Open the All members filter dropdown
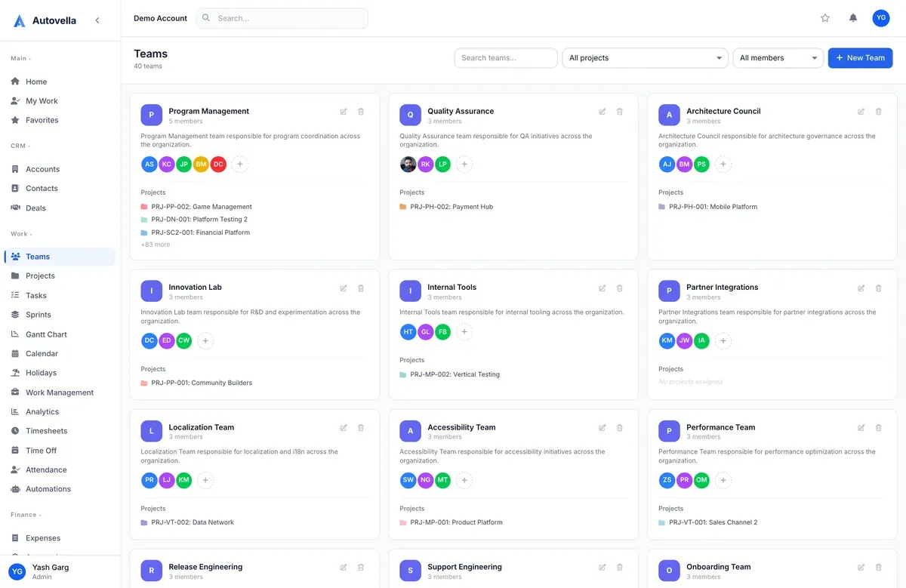The image size is (906, 588). pos(778,58)
